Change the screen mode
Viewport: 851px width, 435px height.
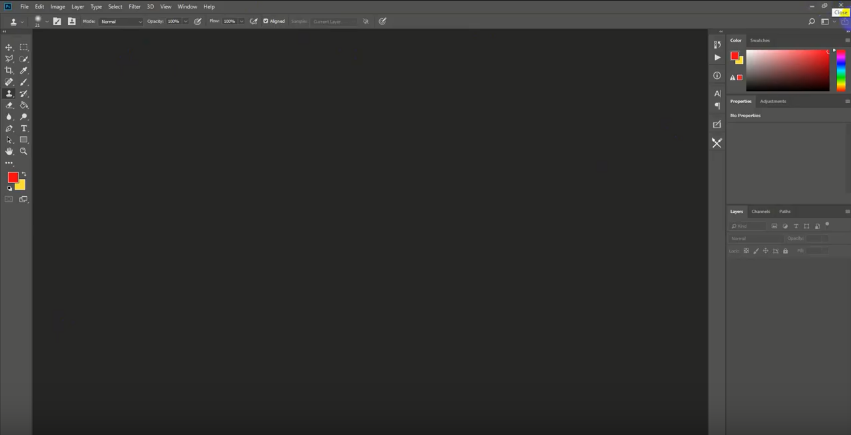(23, 199)
